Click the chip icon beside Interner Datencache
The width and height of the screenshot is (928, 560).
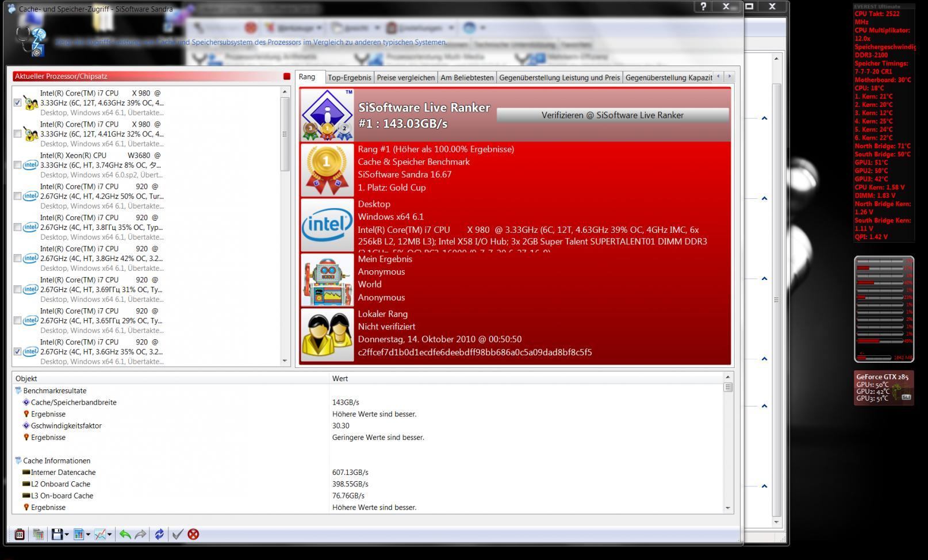pyautogui.click(x=26, y=472)
